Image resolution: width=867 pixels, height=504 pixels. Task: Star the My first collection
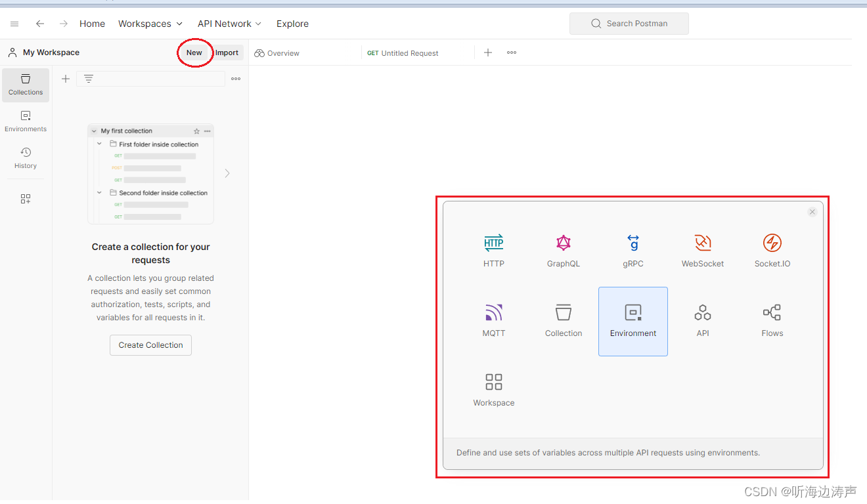click(x=196, y=131)
